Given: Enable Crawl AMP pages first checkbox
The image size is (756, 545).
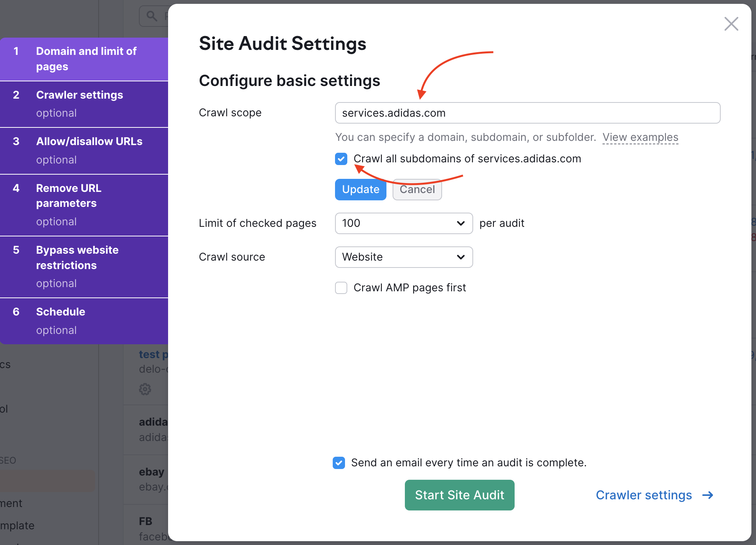Looking at the screenshot, I should pyautogui.click(x=341, y=287).
